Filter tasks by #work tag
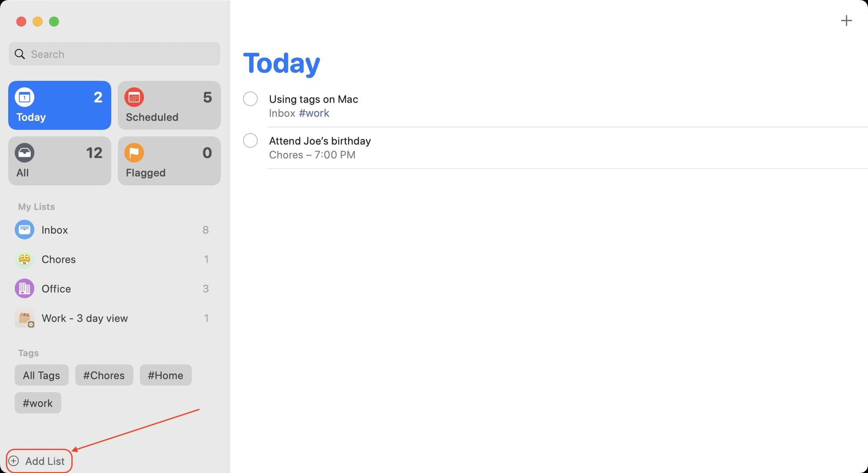Image resolution: width=868 pixels, height=473 pixels. (38, 402)
